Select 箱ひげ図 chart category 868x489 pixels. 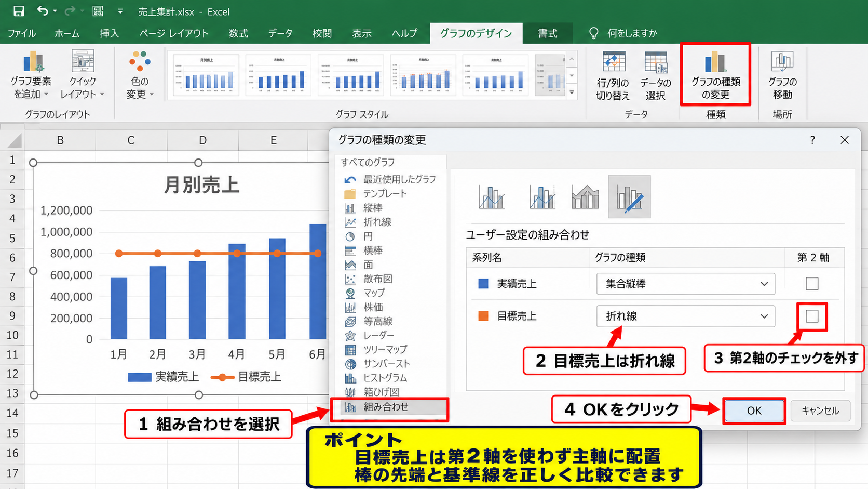tap(372, 392)
